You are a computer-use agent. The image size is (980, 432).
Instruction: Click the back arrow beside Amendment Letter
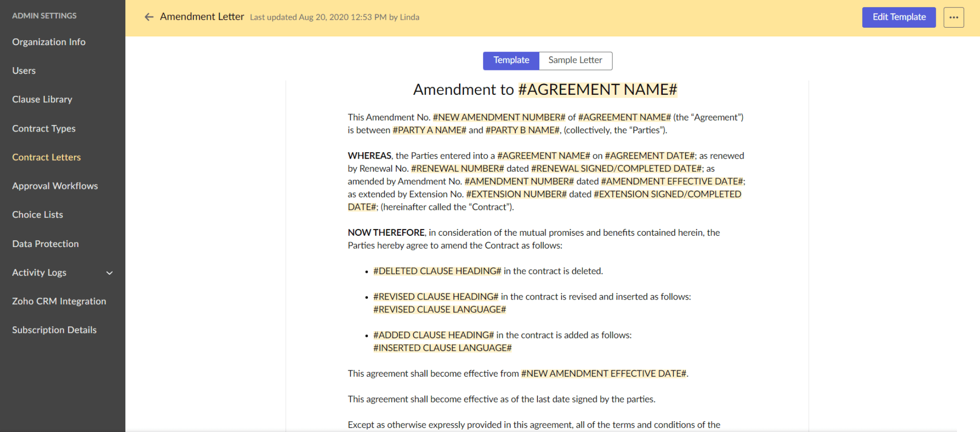(x=149, y=17)
